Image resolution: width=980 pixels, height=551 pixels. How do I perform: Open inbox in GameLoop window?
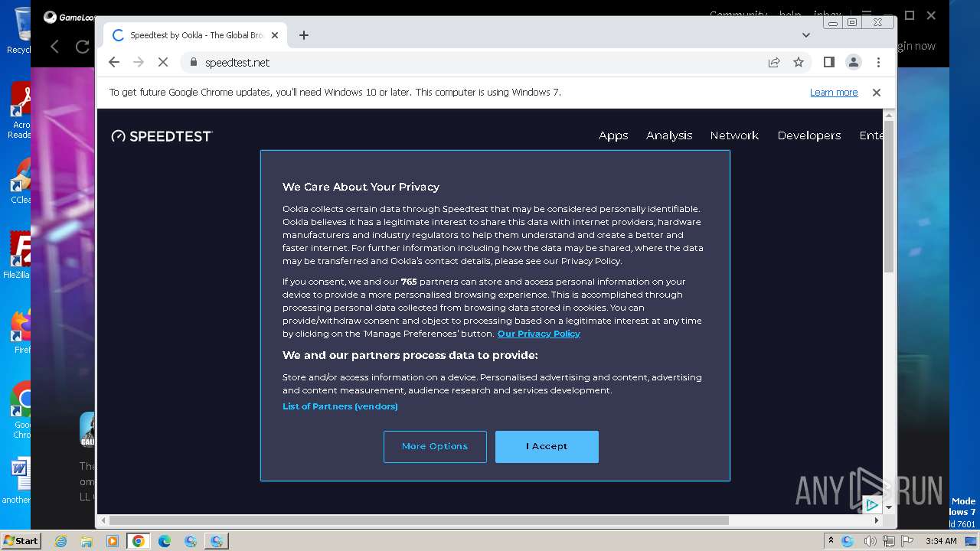click(827, 15)
